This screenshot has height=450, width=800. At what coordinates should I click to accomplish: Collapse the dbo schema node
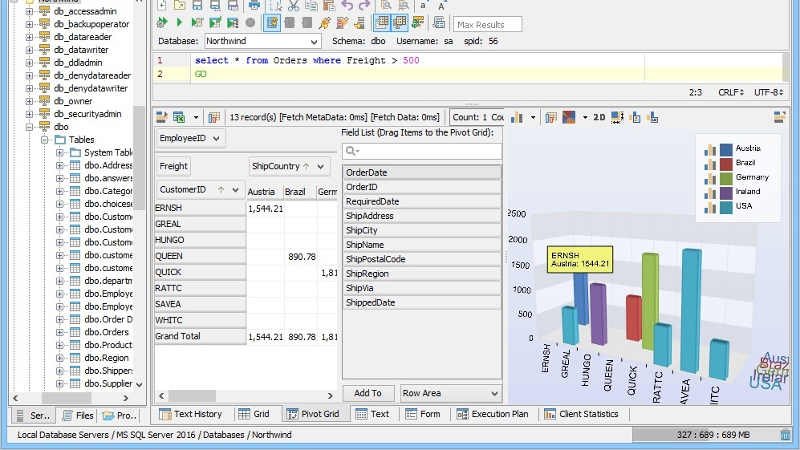[x=29, y=127]
